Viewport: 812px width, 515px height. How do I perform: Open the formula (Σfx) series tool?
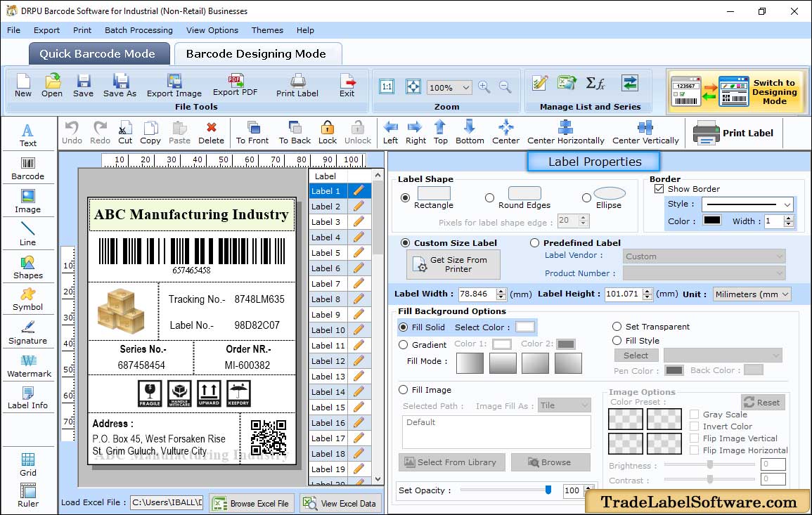click(595, 83)
